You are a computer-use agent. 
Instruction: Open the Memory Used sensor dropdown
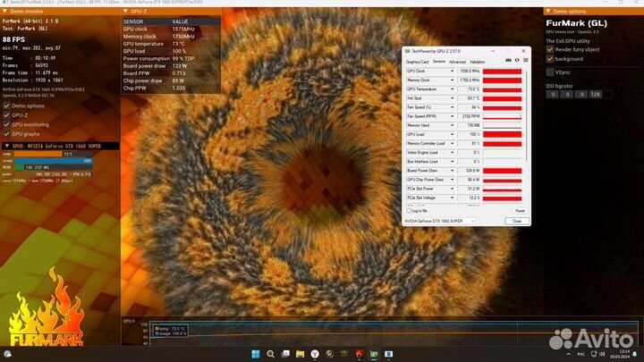click(x=453, y=126)
